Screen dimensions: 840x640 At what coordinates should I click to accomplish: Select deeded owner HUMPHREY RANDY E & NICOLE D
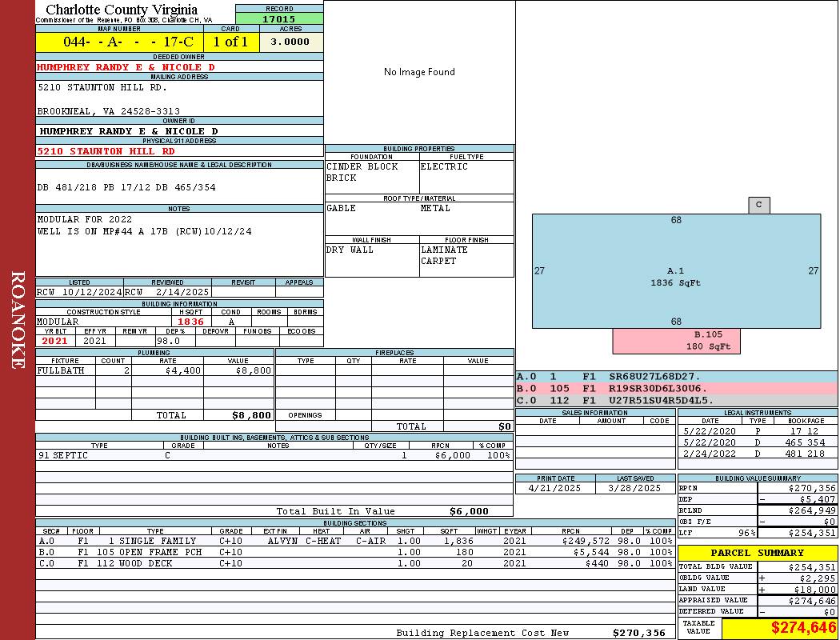126,67
